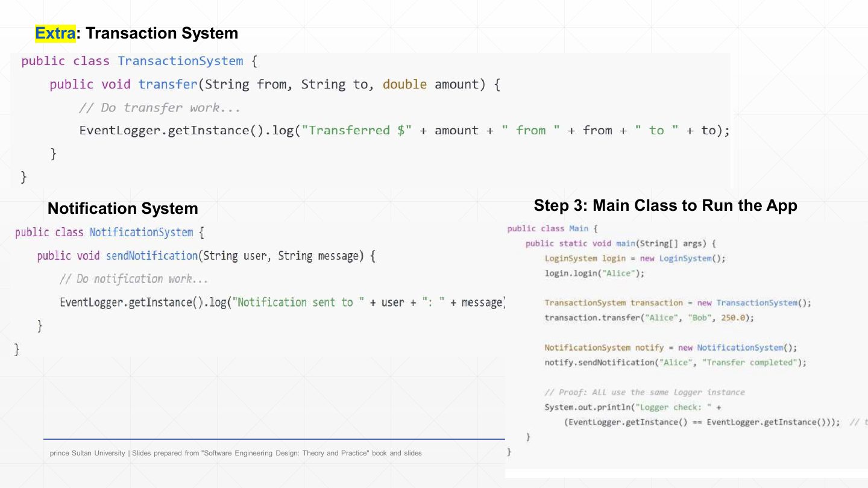Click the "public void sendNotification(...)" method line
The image size is (868, 488).
coord(206,256)
